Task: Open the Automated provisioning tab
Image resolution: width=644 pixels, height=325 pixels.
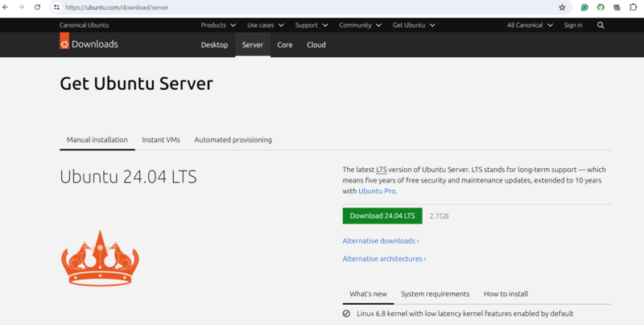Action: [x=233, y=140]
